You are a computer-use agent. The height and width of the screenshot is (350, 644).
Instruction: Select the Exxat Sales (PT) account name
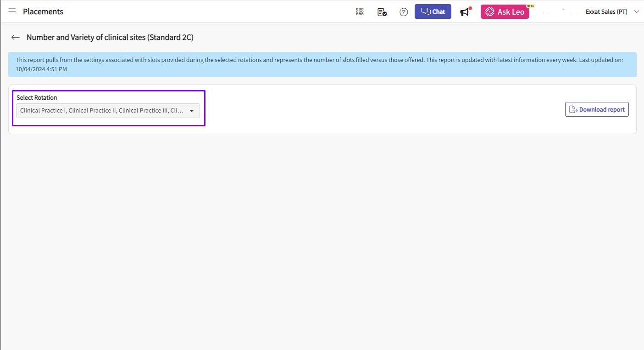coord(606,12)
